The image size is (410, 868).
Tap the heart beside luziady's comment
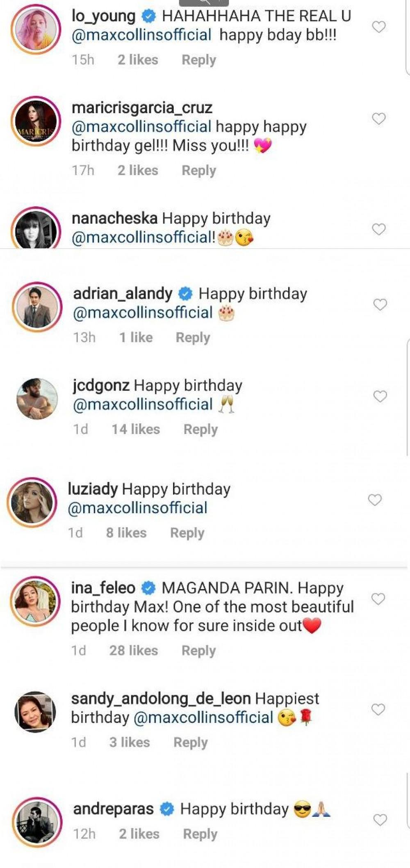375,500
